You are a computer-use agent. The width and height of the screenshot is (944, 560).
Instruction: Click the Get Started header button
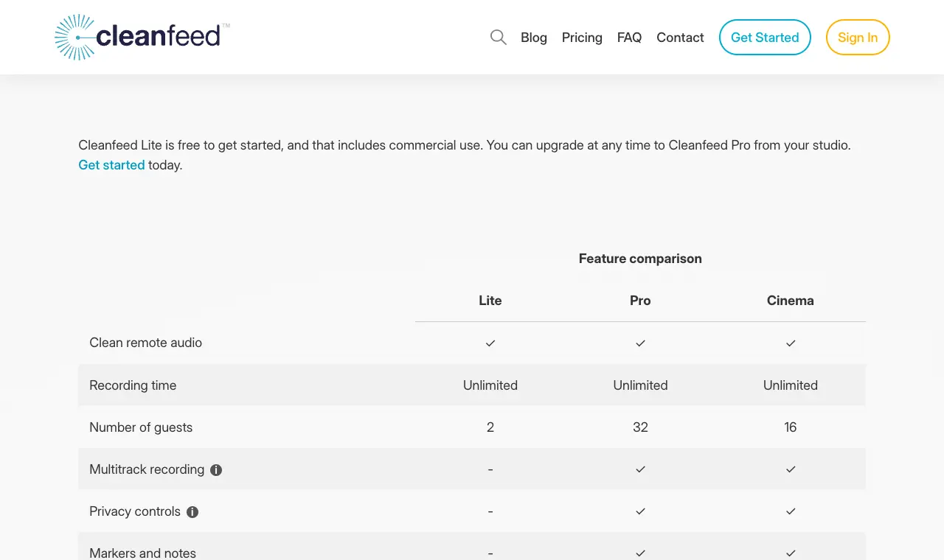pos(765,37)
